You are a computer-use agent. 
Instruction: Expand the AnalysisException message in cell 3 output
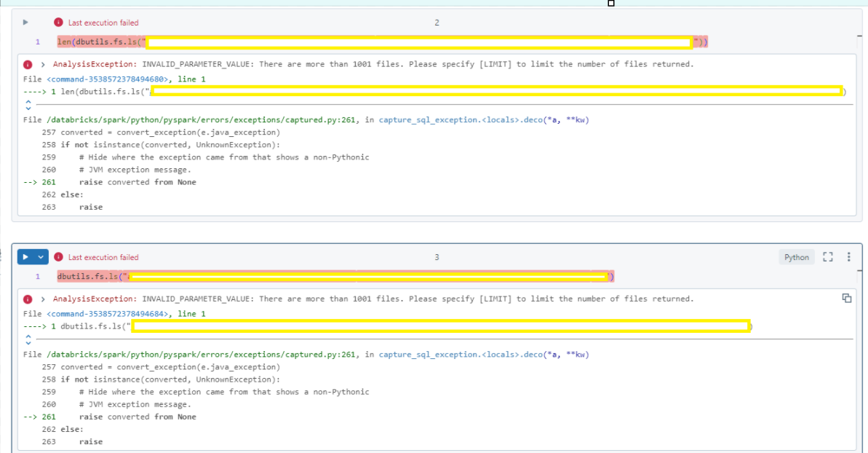click(x=43, y=299)
